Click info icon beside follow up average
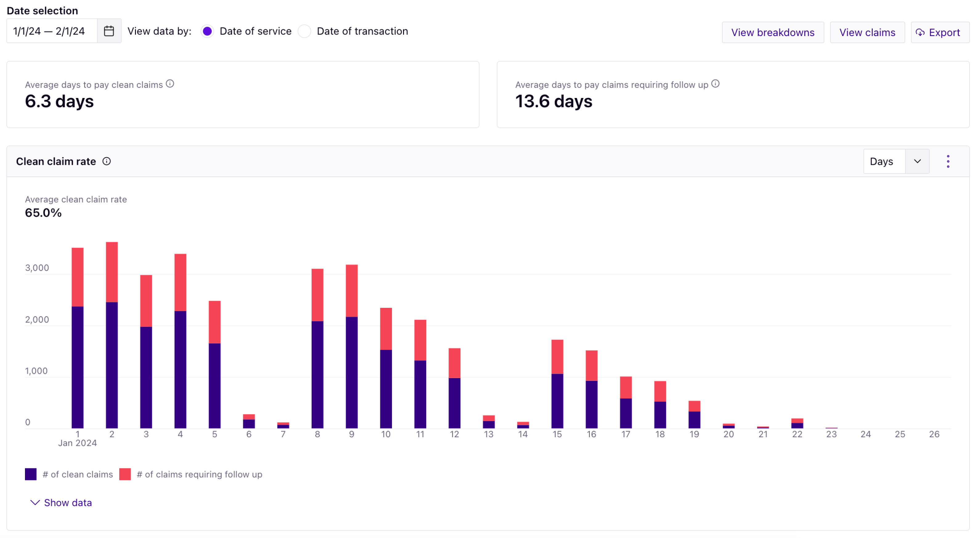 715,84
